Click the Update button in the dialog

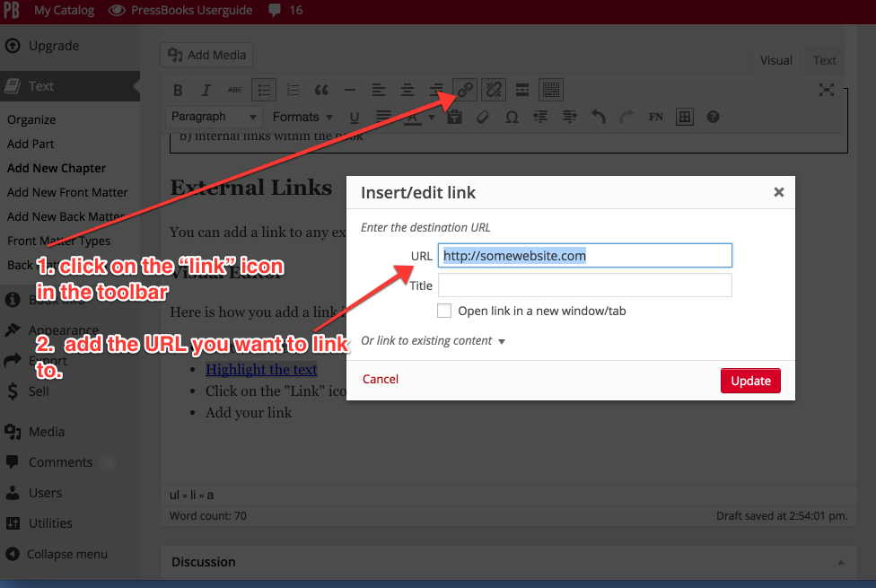pos(750,381)
